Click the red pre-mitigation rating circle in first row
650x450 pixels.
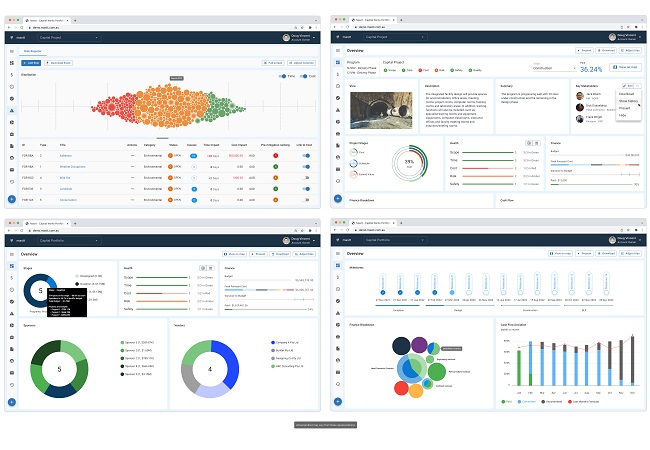point(275,156)
